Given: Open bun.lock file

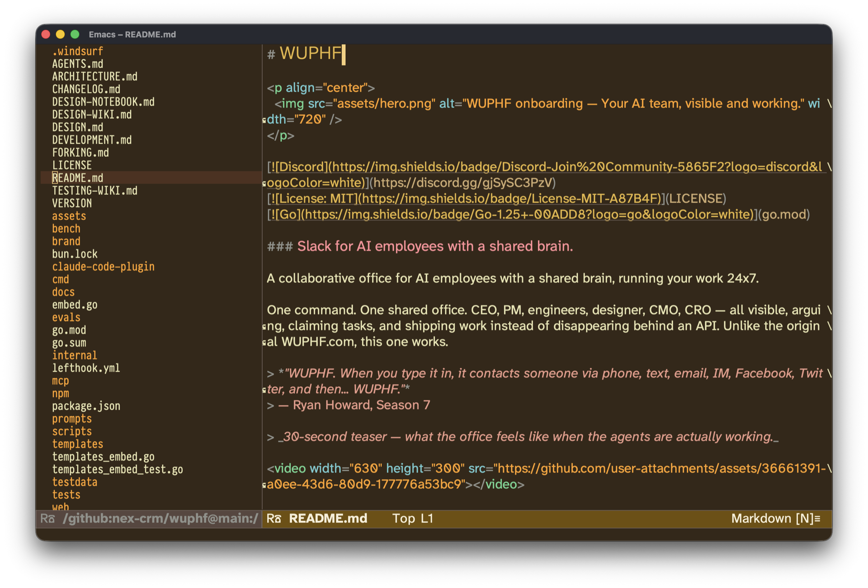Looking at the screenshot, I should point(75,254).
